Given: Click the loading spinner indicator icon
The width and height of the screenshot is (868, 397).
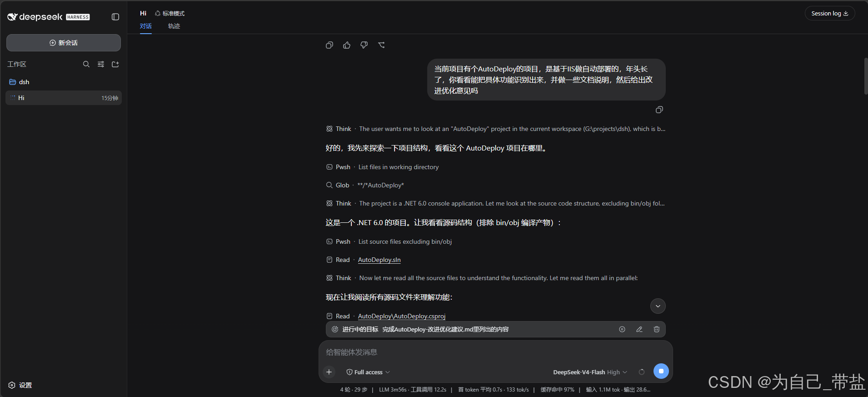Looking at the screenshot, I should [x=642, y=372].
